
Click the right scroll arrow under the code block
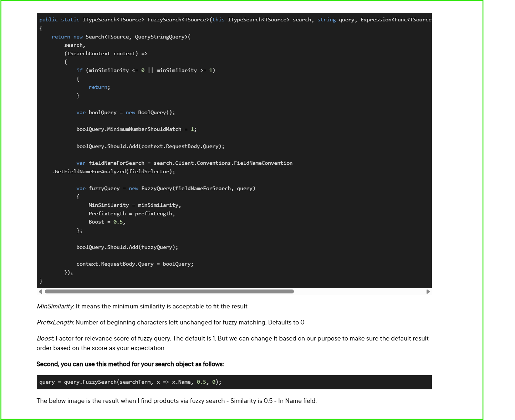click(428, 292)
